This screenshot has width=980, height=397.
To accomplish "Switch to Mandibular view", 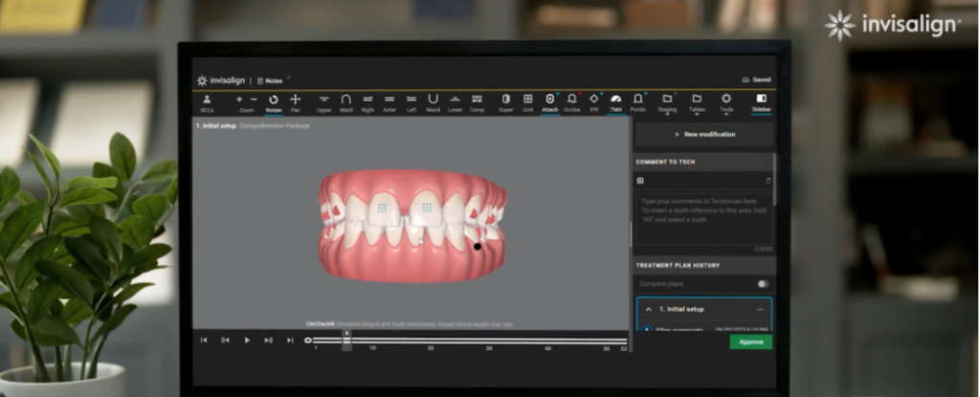I will click(x=433, y=101).
